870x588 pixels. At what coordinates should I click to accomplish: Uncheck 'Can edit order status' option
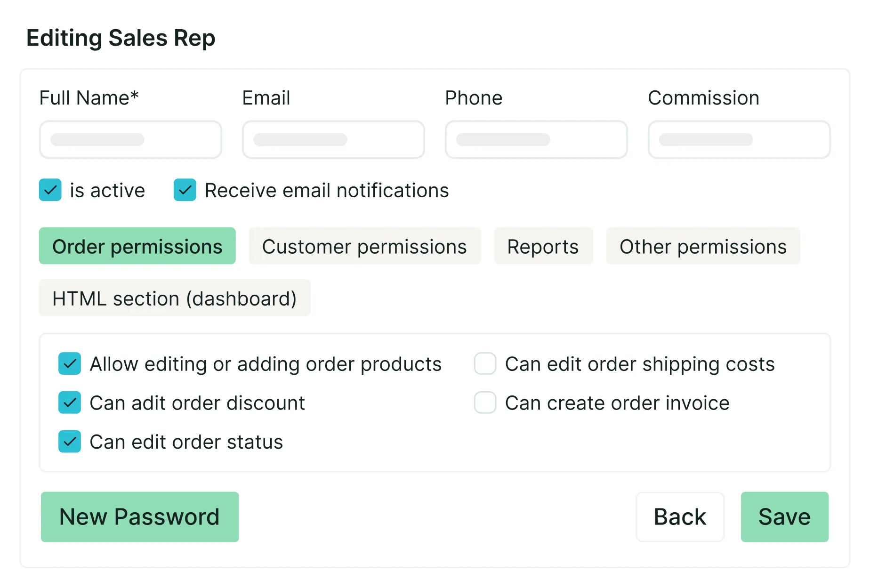pos(70,442)
